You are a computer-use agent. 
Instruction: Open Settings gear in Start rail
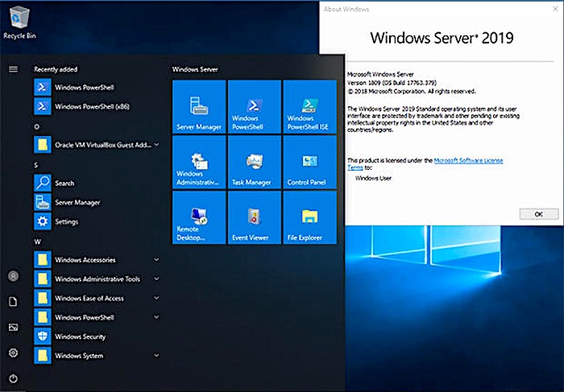14,353
